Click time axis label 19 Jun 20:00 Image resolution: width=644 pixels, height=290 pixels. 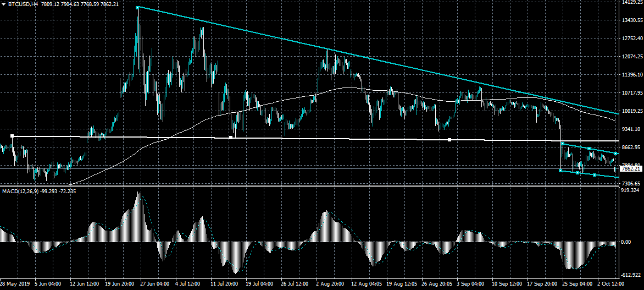[x=120, y=284]
